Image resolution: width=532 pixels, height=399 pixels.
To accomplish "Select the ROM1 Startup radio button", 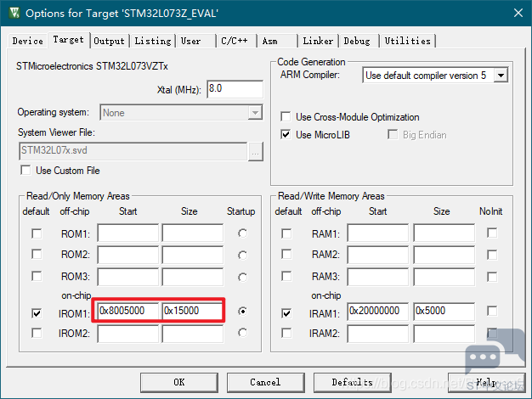I will (x=242, y=233).
